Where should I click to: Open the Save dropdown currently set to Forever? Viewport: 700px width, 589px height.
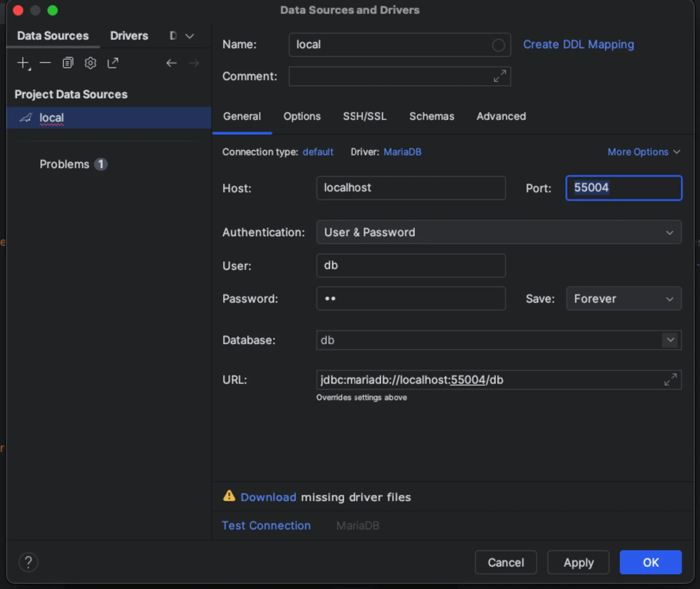click(670, 299)
